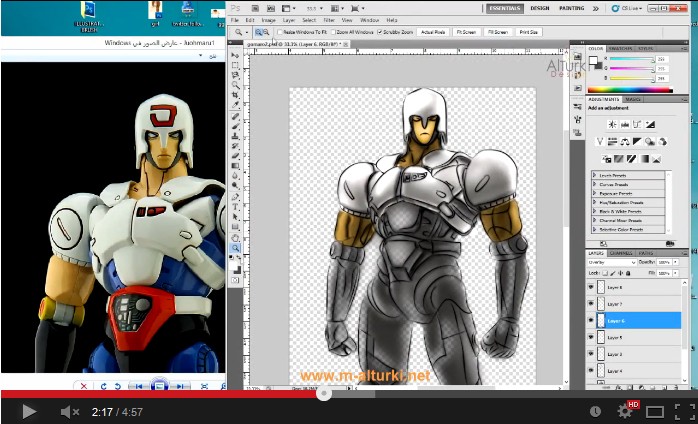
Task: Select the Hand tool
Action: [x=235, y=238]
